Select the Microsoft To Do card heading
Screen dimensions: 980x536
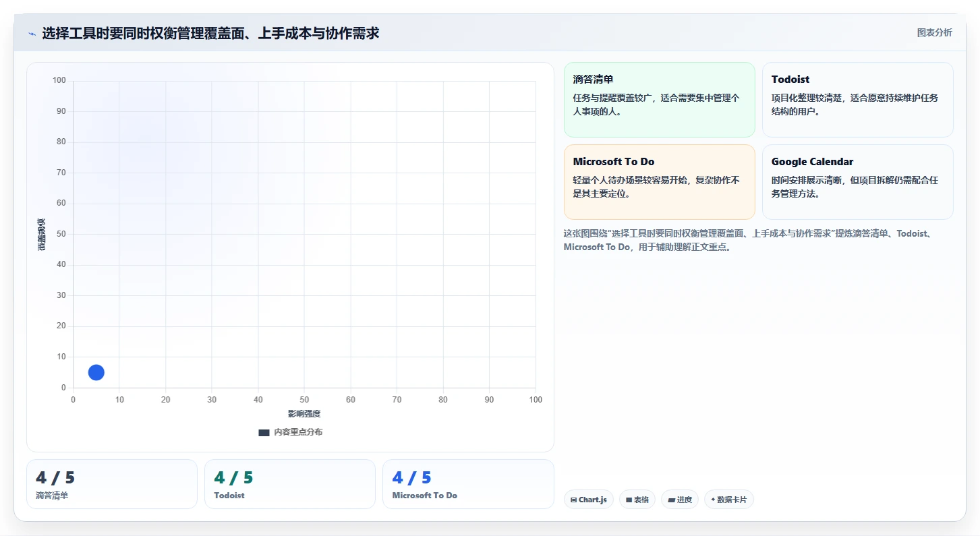click(613, 162)
